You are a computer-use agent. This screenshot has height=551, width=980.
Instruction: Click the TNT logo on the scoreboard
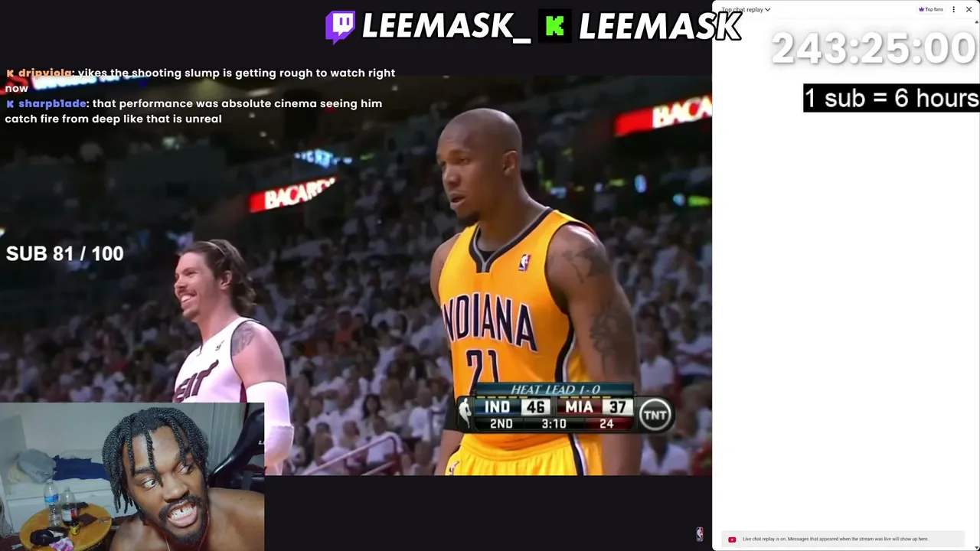(655, 415)
